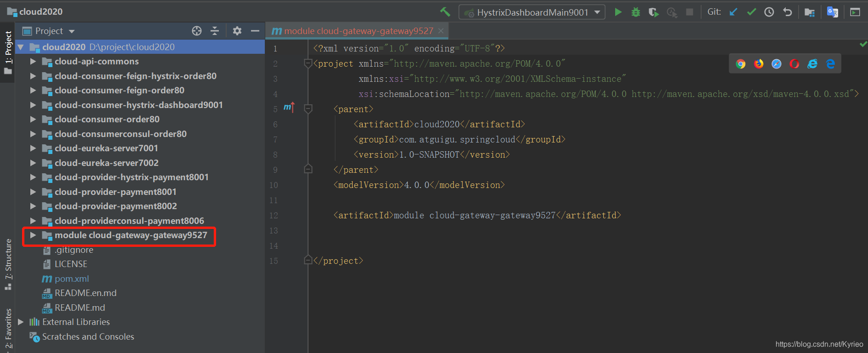This screenshot has height=353, width=868.
Task: Click the translation plugin icon
Action: click(x=832, y=12)
